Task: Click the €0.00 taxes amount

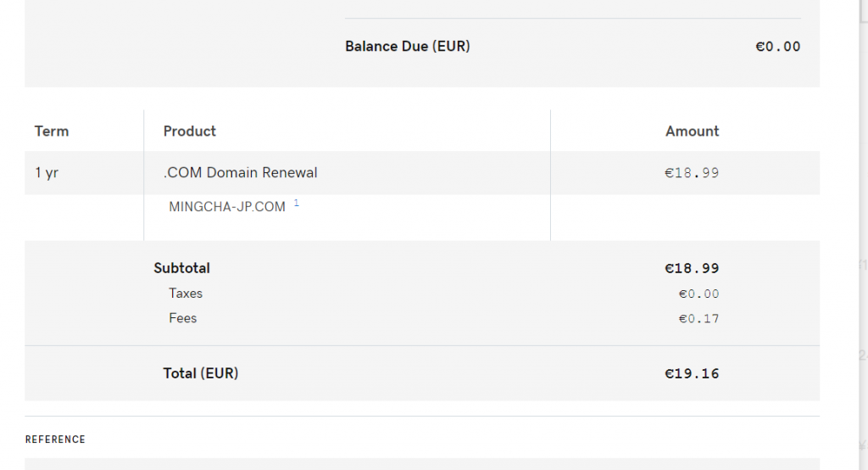Action: (x=698, y=294)
